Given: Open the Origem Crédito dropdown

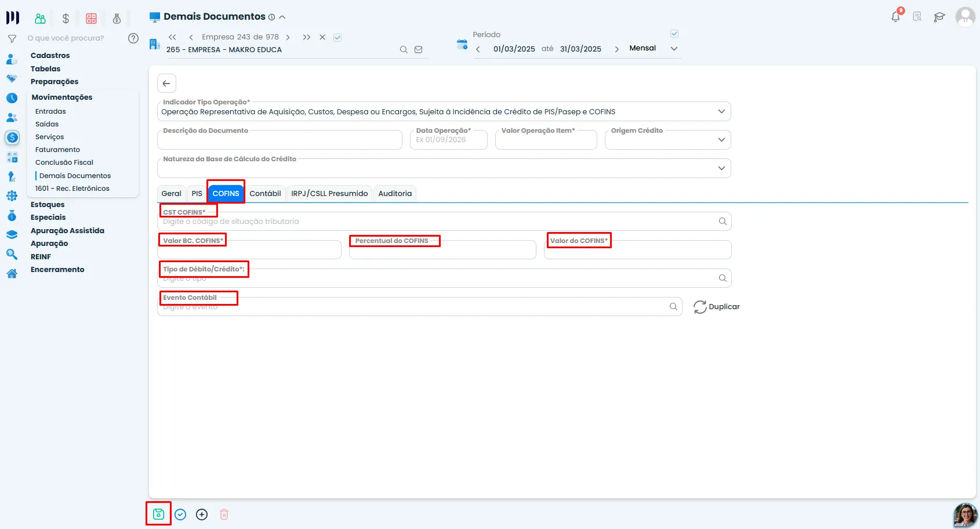Looking at the screenshot, I should [x=721, y=140].
